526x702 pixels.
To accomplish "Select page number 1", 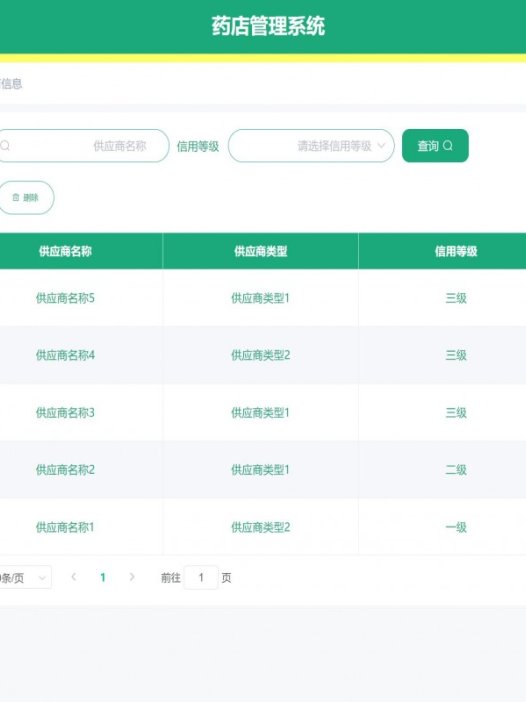I will click(x=103, y=578).
